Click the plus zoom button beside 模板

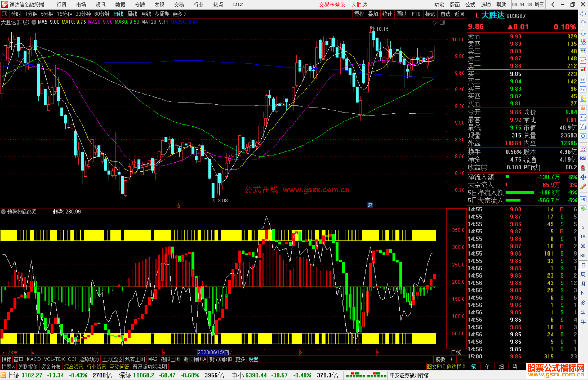tap(452, 359)
